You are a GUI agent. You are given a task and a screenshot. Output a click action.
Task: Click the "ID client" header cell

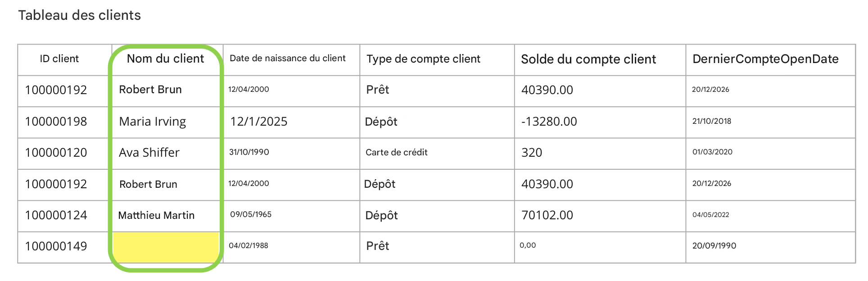59,59
